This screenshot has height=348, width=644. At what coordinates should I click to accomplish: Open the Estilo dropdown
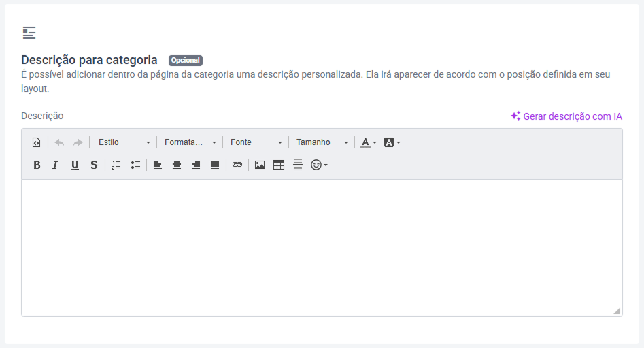click(124, 142)
